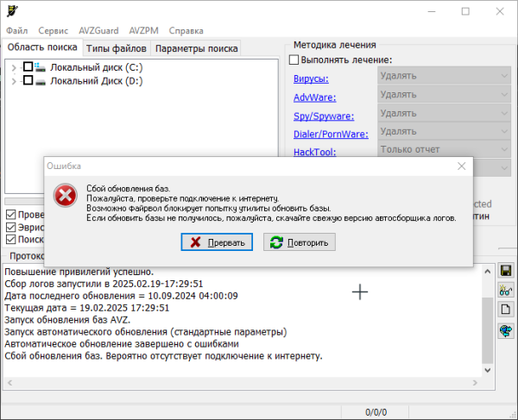Switch to the Область поиска tab
The height and width of the screenshot is (420, 518).
point(42,47)
